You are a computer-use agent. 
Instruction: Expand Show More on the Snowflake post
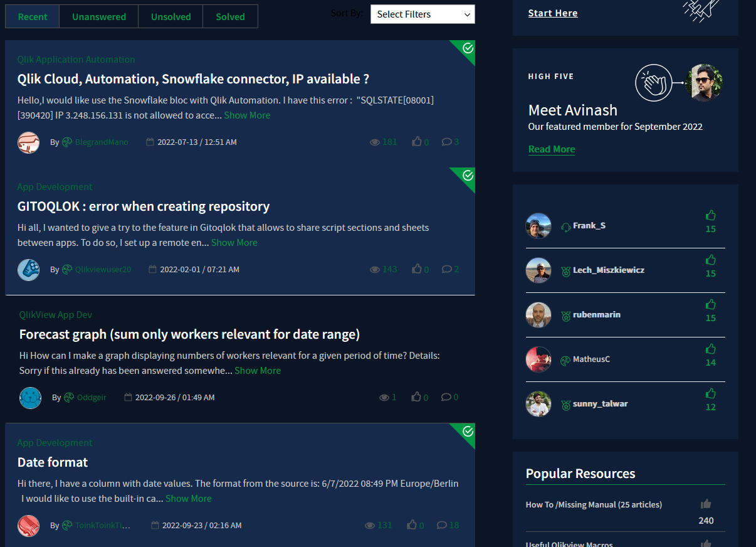(247, 115)
